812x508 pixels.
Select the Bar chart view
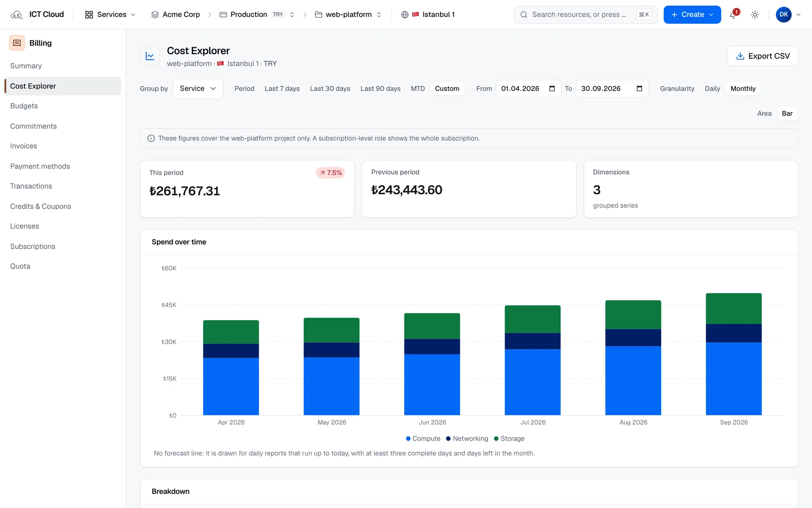[x=787, y=113]
